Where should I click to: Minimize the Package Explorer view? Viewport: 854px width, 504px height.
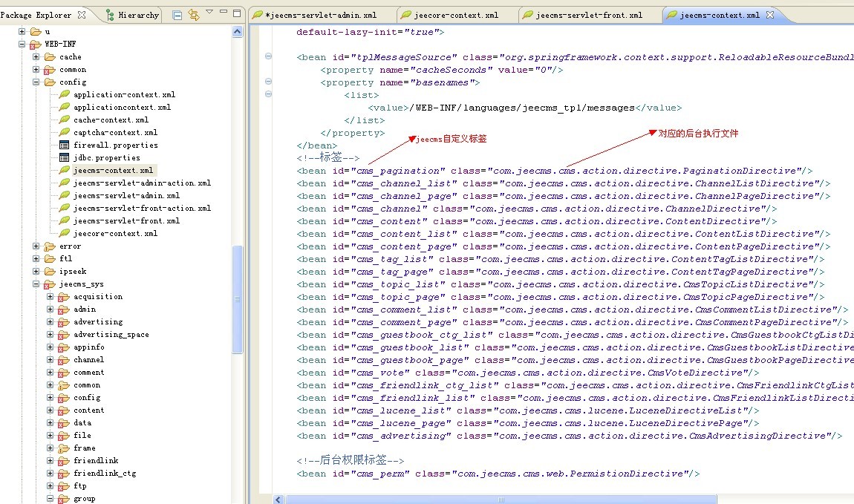224,11
